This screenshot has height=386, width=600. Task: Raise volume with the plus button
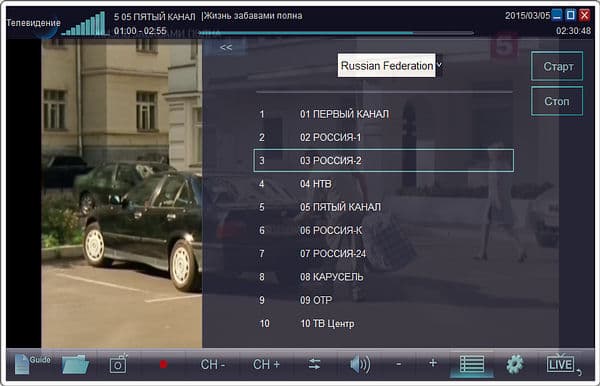(433, 363)
